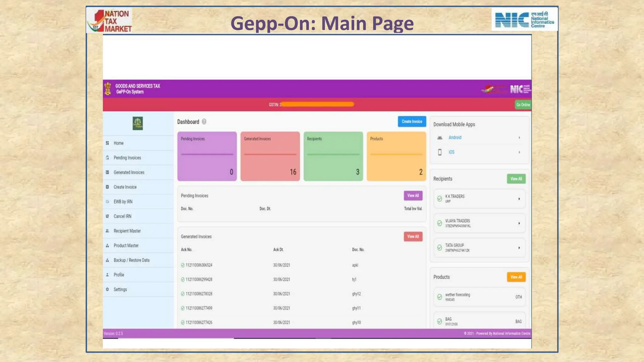644x362 pixels.
Task: Click the NIC logo in purple header
Action: pos(520,89)
